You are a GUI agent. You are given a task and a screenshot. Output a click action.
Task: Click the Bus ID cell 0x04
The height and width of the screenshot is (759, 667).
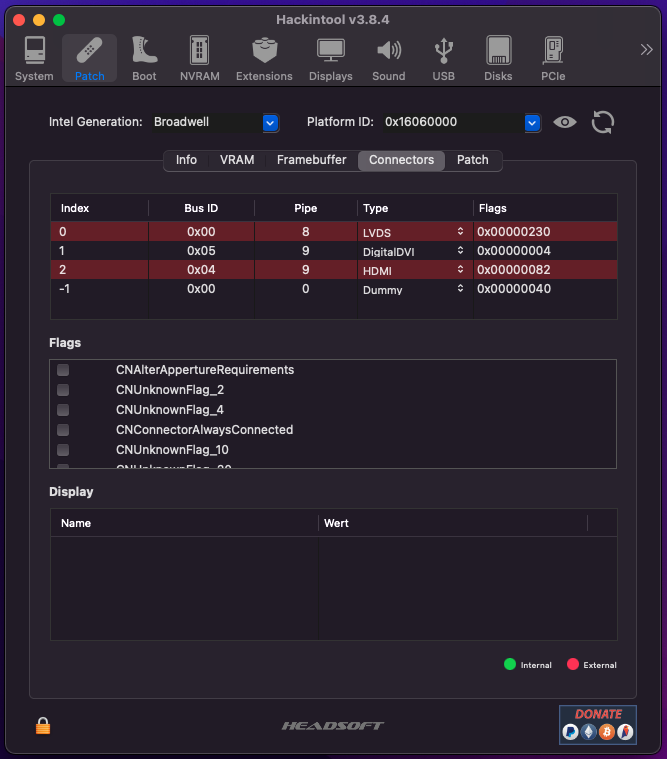pos(201,270)
